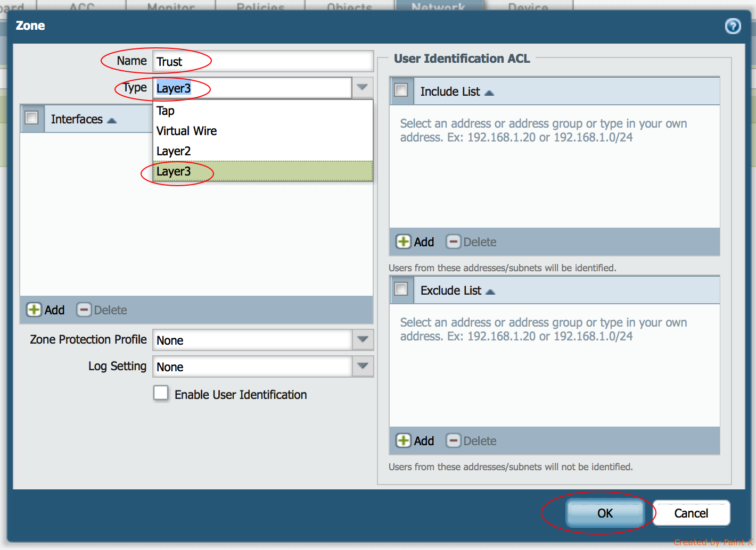
Task: Sort by the Interfaces column header
Action: click(x=84, y=119)
